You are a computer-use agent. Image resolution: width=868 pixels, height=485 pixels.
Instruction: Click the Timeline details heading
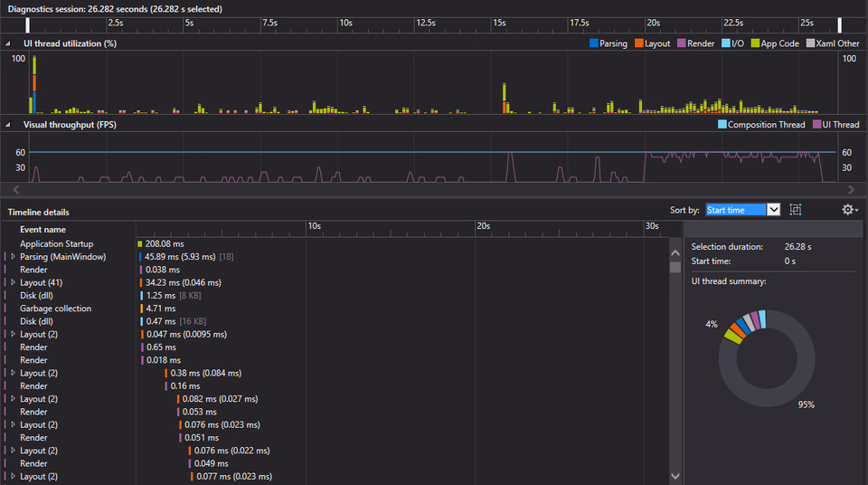point(39,213)
